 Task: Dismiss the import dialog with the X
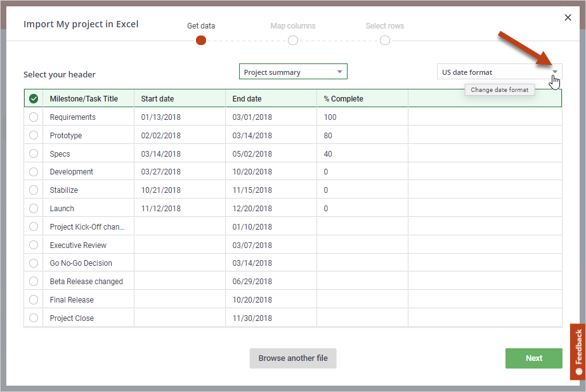[568, 17]
